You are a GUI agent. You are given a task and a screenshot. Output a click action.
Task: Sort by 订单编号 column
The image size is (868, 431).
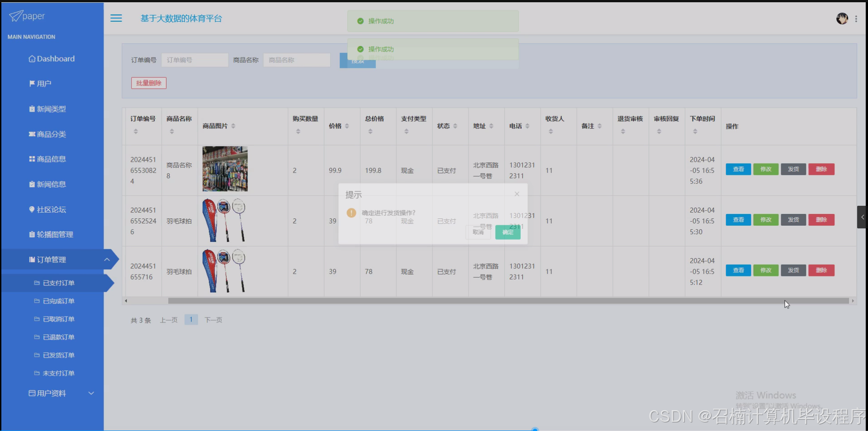click(135, 132)
